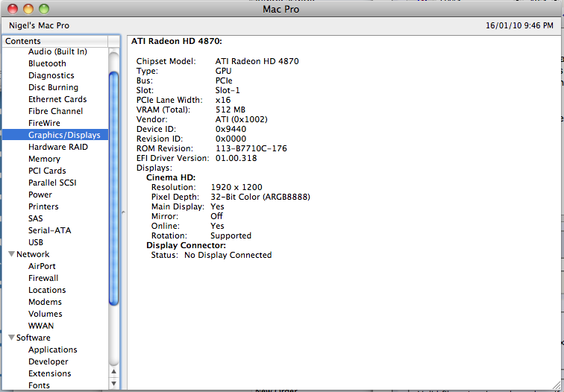The width and height of the screenshot is (564, 392).
Task: Select Fibre Channel entry
Action: tap(55, 110)
